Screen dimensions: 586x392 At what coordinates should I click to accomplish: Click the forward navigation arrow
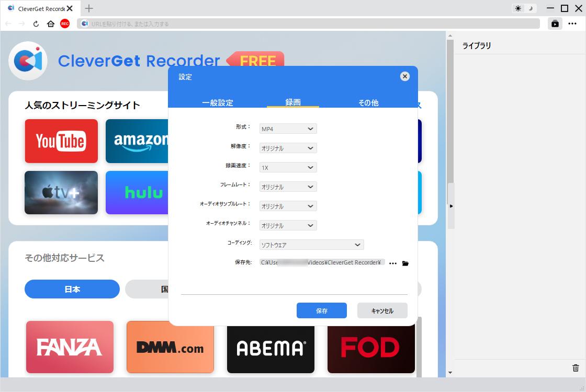[21, 24]
